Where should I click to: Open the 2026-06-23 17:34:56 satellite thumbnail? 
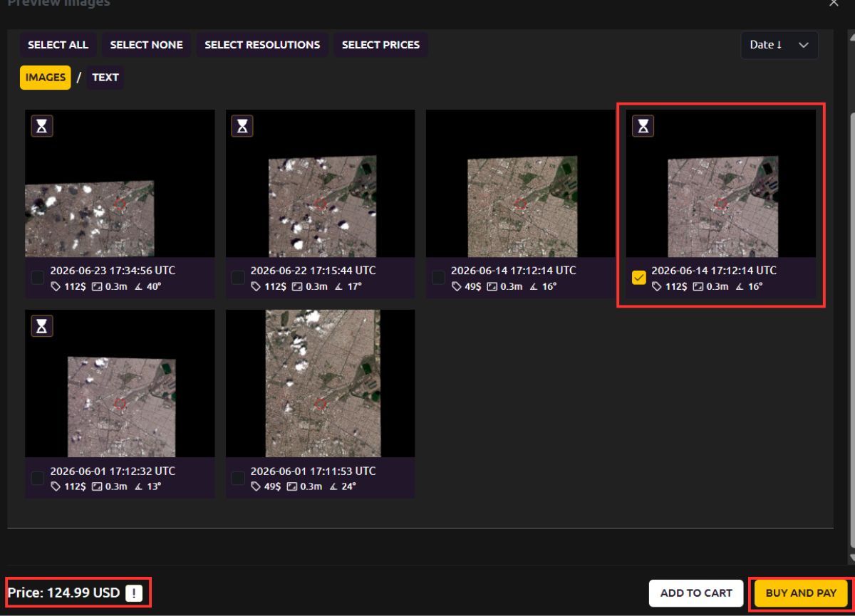120,184
